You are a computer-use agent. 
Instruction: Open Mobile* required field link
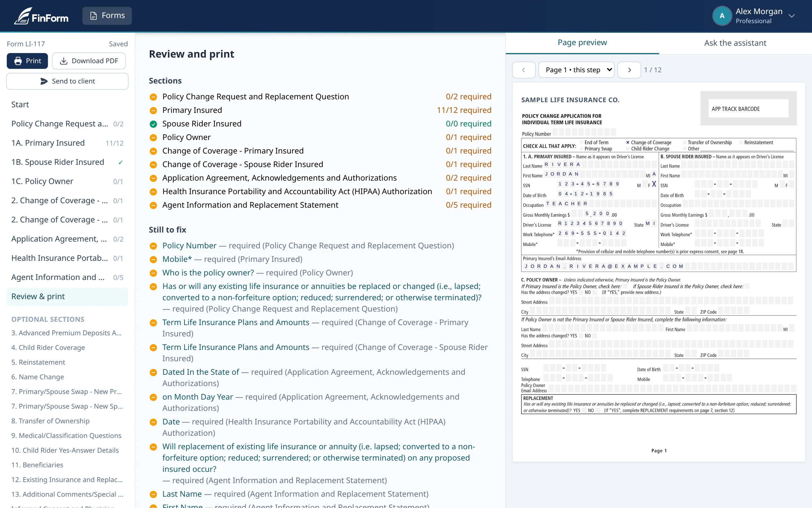(177, 259)
